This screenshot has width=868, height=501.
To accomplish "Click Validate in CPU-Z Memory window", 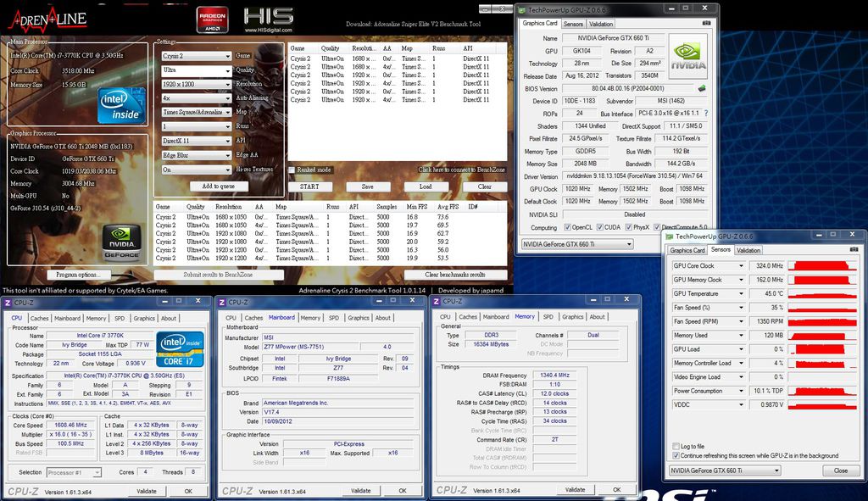I will pyautogui.click(x=575, y=490).
